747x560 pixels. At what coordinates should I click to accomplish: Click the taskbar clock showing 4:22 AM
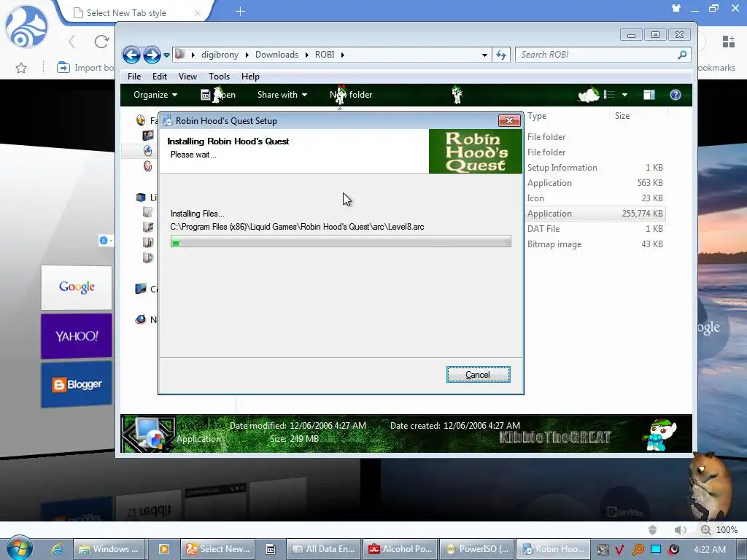[710, 550]
